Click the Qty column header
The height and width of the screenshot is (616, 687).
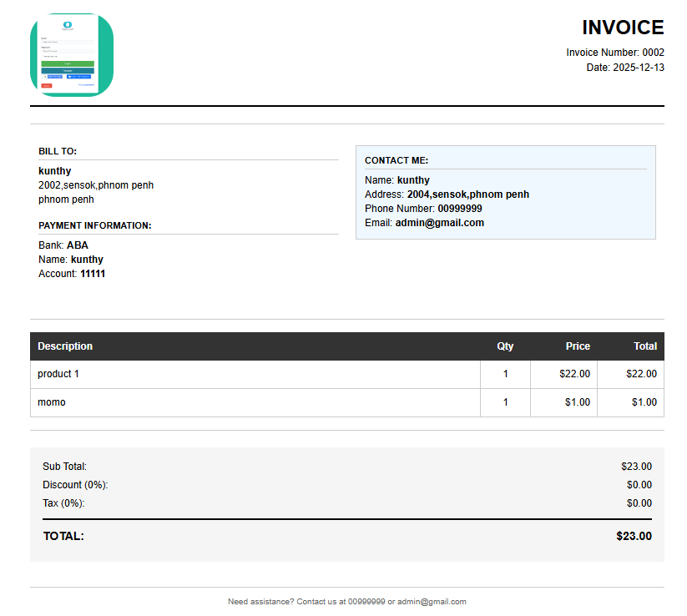504,346
